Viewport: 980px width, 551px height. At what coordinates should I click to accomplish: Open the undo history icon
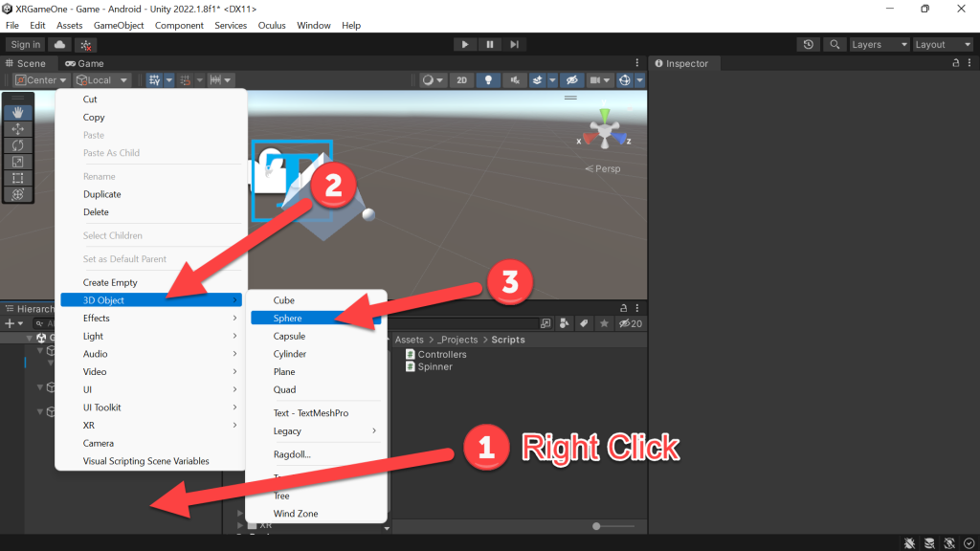[x=808, y=44]
